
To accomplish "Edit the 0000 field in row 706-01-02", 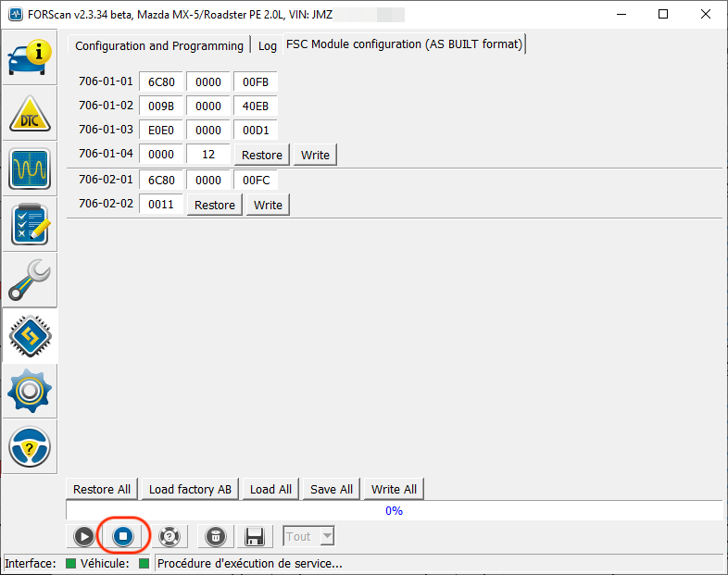I will (x=208, y=106).
